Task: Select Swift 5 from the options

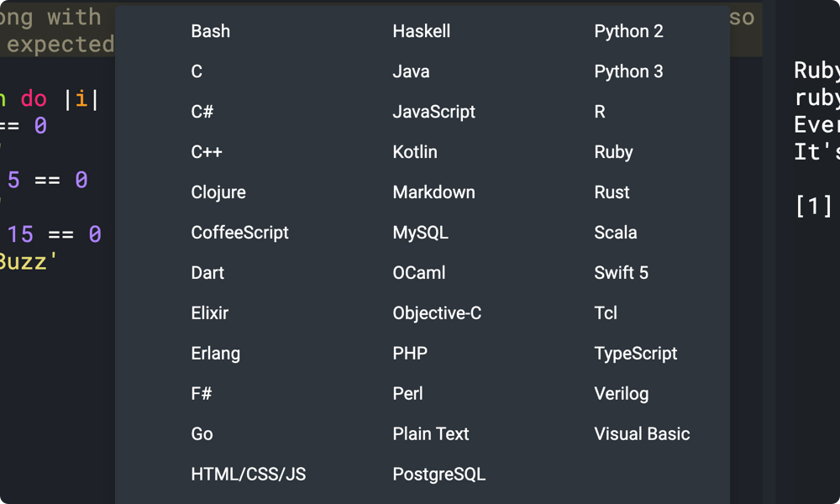Action: [x=621, y=273]
